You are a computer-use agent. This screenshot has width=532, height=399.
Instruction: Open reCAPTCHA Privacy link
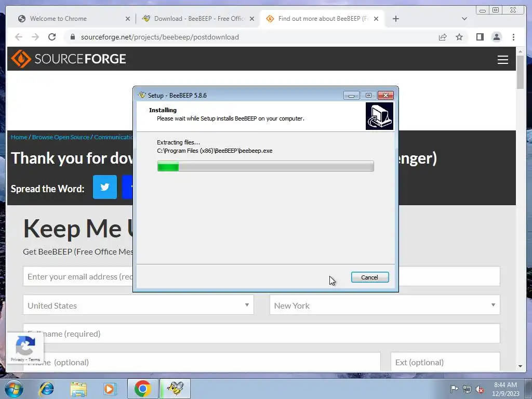17,360
